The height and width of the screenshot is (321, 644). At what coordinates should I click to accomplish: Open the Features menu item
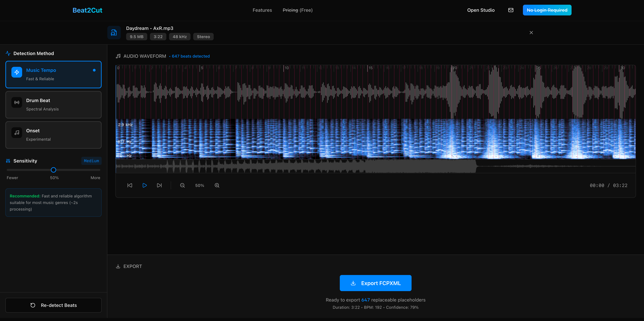[x=262, y=10]
